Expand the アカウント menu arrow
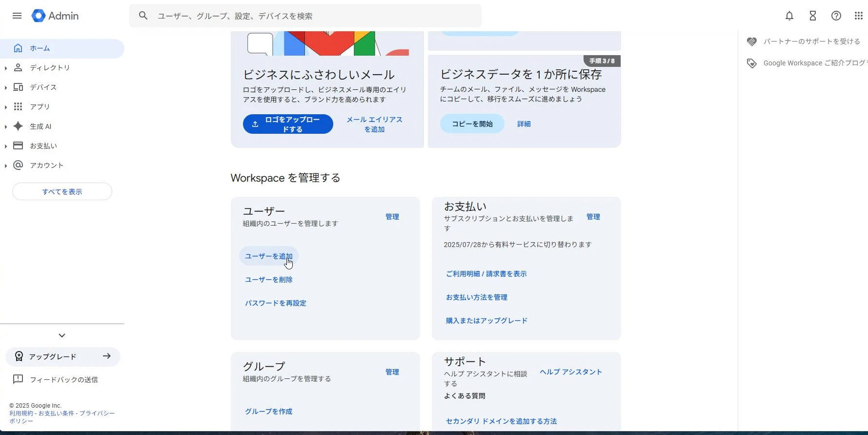868x435 pixels. click(x=6, y=166)
